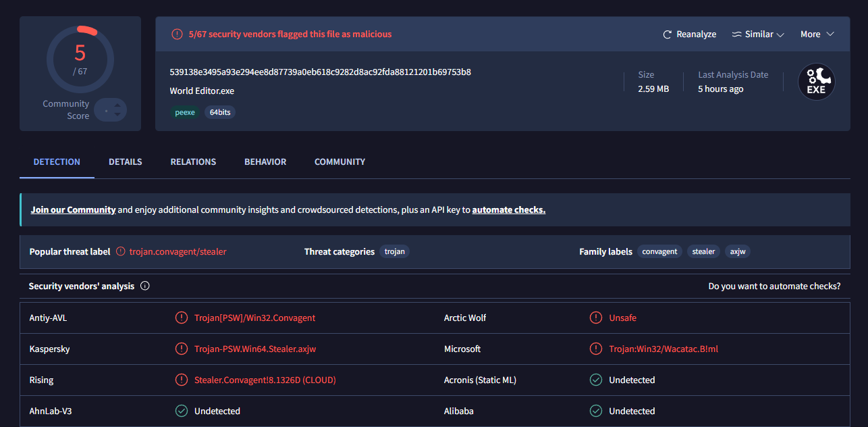Click the Trojan[PSW]/Win32.Convagent detection text
The width and height of the screenshot is (868, 427).
pyautogui.click(x=254, y=318)
